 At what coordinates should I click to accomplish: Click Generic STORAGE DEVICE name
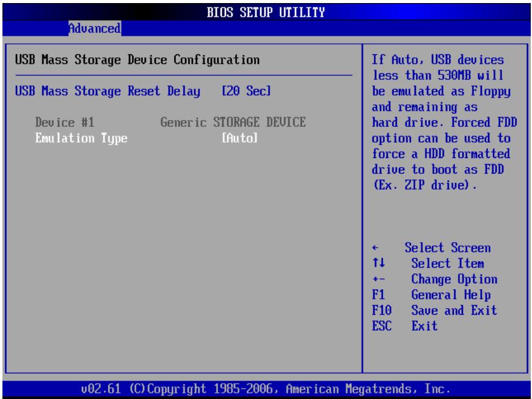click(x=233, y=123)
